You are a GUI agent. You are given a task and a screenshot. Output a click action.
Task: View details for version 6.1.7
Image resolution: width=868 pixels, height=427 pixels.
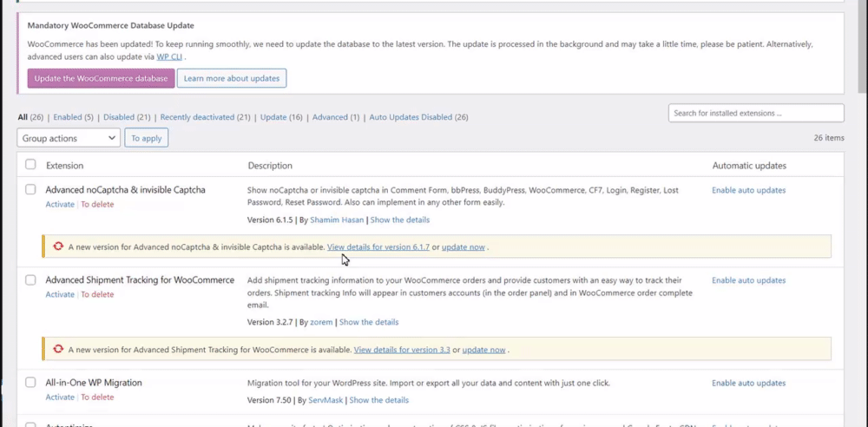pos(378,247)
